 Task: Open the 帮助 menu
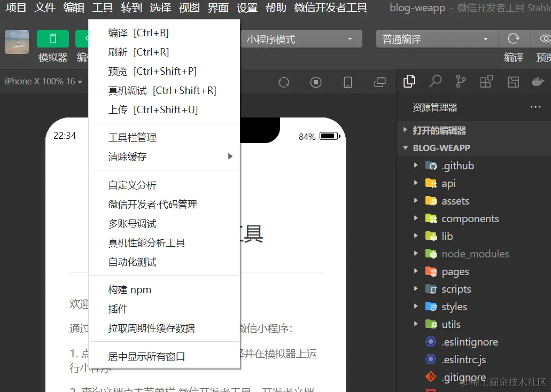[276, 7]
